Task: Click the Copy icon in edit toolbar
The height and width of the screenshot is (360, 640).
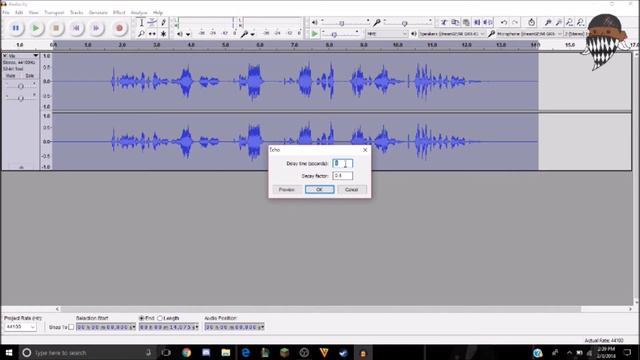Action: pos(455,22)
